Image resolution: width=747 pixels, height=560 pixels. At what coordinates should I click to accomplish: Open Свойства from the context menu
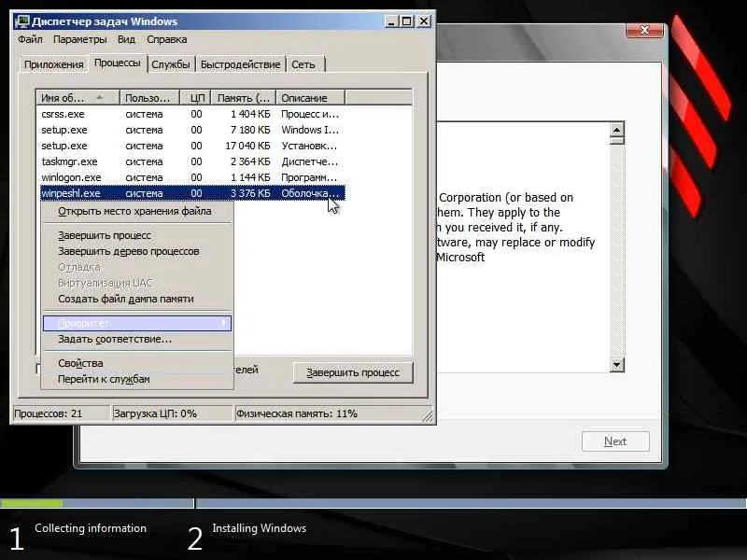pyautogui.click(x=137, y=363)
